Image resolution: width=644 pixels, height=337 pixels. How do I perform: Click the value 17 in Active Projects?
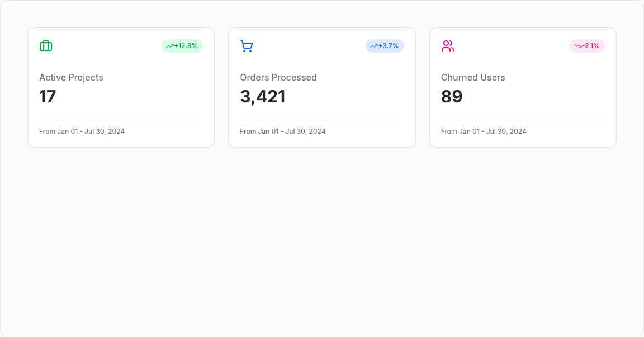point(48,97)
